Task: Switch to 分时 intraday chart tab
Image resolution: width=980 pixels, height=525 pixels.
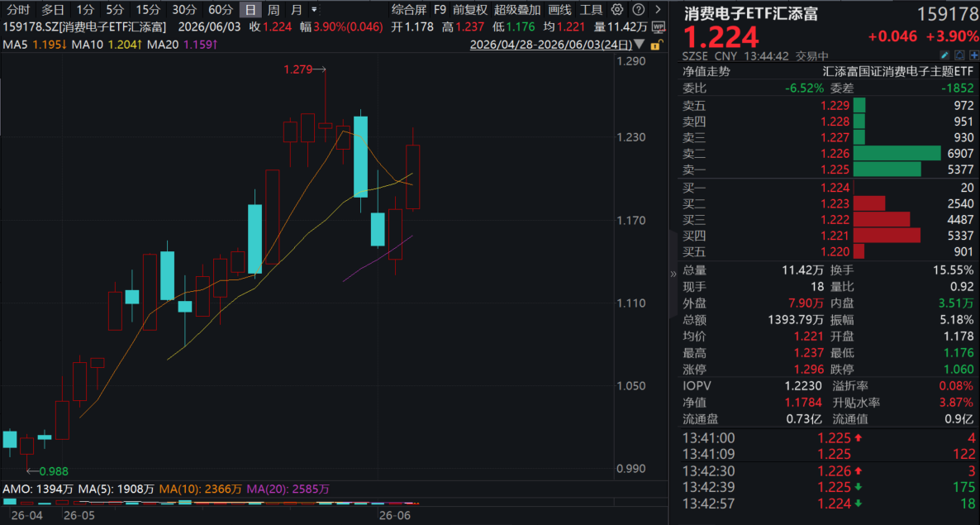Action: (18, 9)
